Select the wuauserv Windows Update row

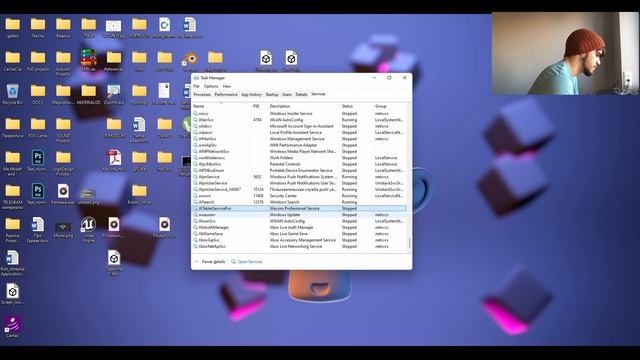coord(300,215)
